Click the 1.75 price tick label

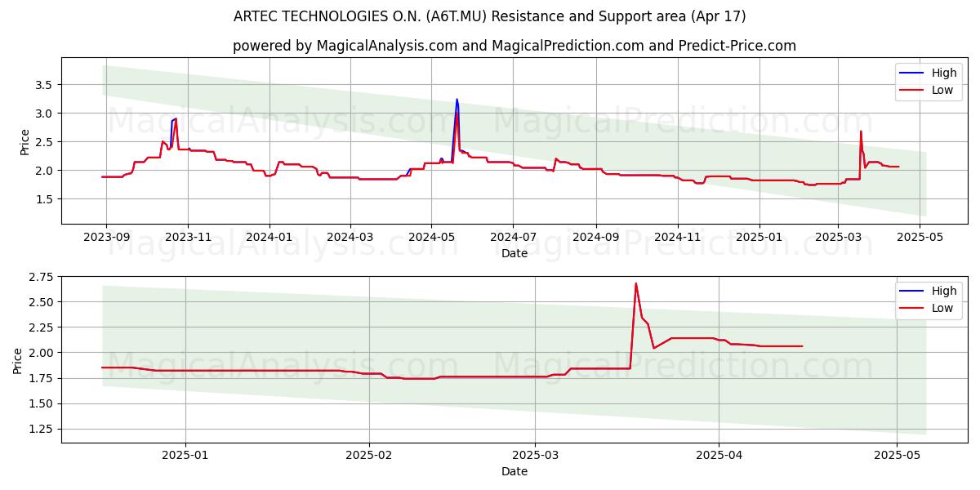41,378
